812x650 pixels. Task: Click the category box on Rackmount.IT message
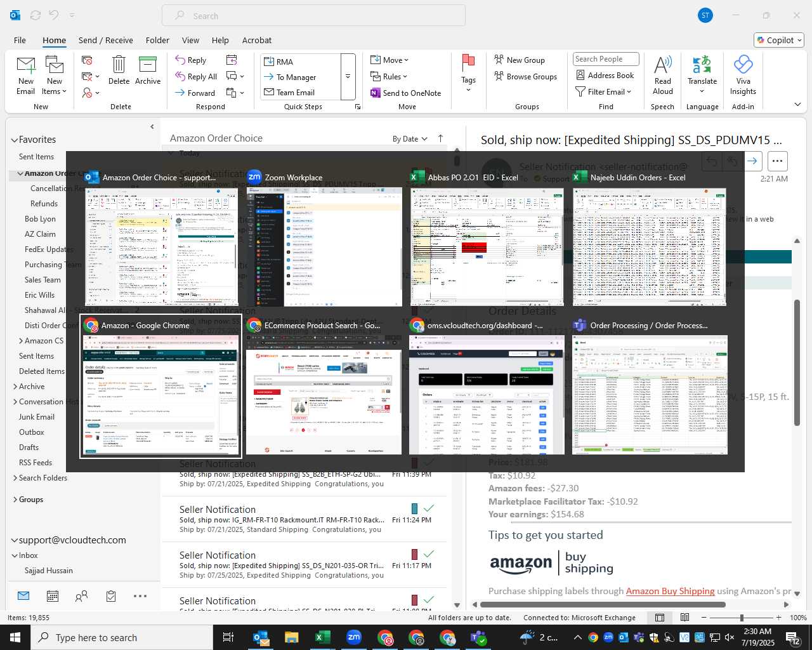414,508
